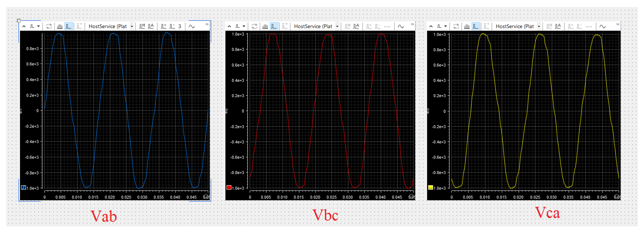644x233 pixels.
Task: Toggle highlighted single-pulse mode in Vca scope
Action: [475, 26]
